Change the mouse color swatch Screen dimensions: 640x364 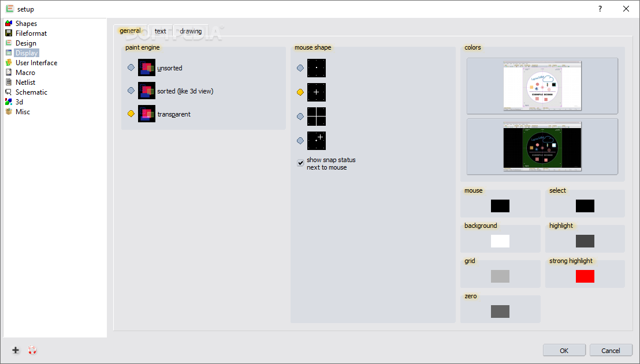tap(500, 206)
